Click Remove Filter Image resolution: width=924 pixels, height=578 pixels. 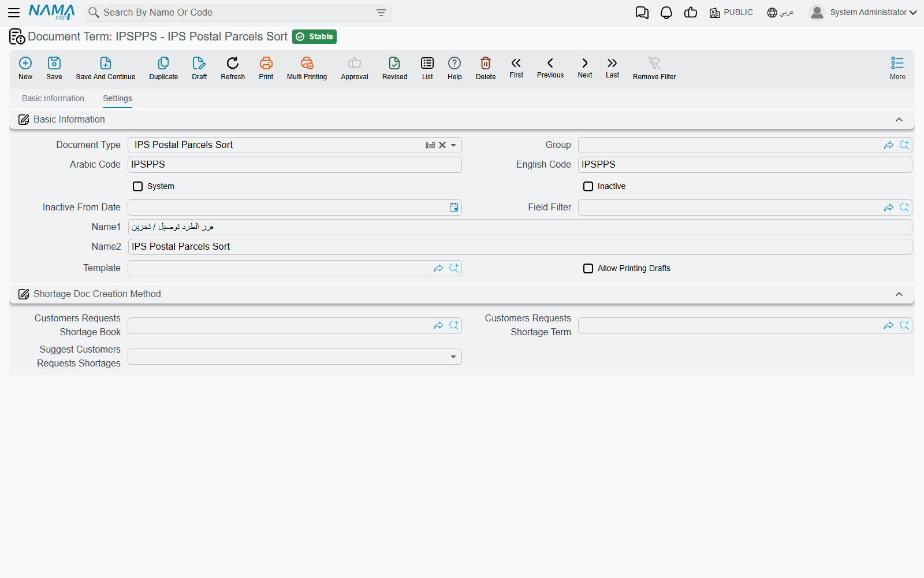pyautogui.click(x=654, y=68)
